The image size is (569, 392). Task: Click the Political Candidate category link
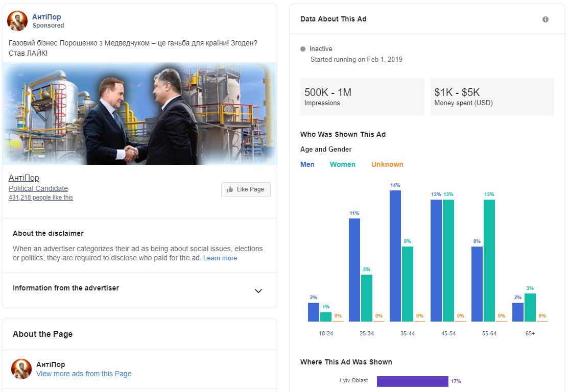(x=38, y=188)
